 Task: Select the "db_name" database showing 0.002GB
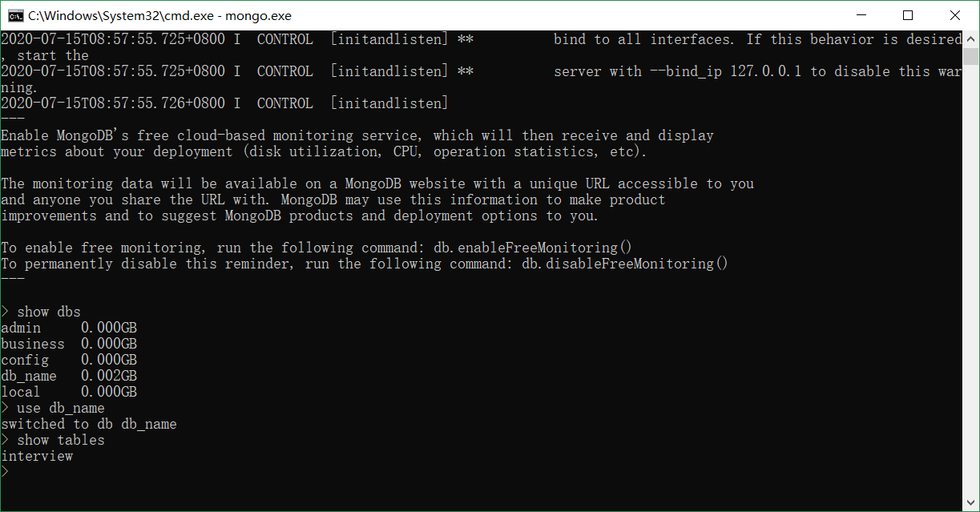point(29,376)
